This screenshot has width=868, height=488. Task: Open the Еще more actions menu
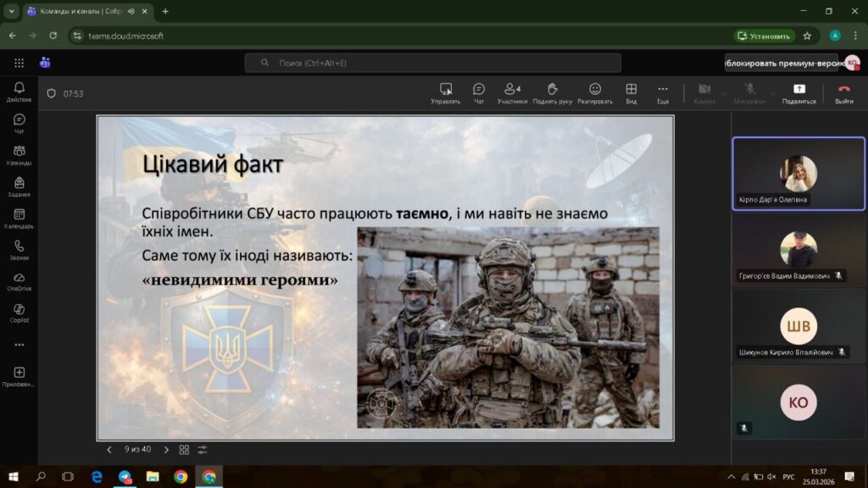(x=662, y=92)
